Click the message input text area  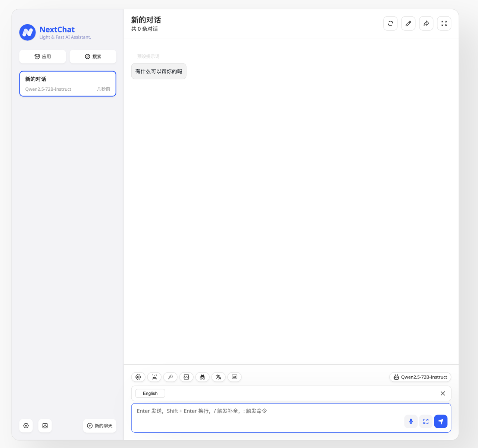[x=267, y=418]
